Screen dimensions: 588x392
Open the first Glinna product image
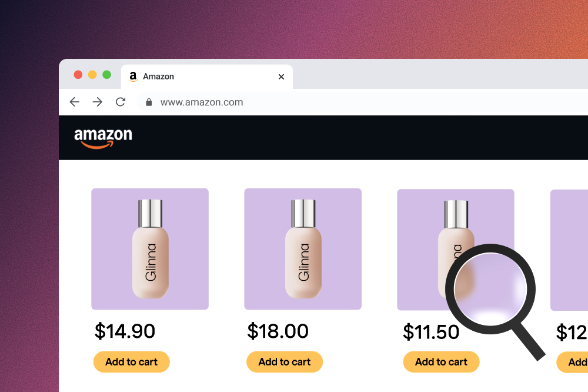[x=150, y=249]
